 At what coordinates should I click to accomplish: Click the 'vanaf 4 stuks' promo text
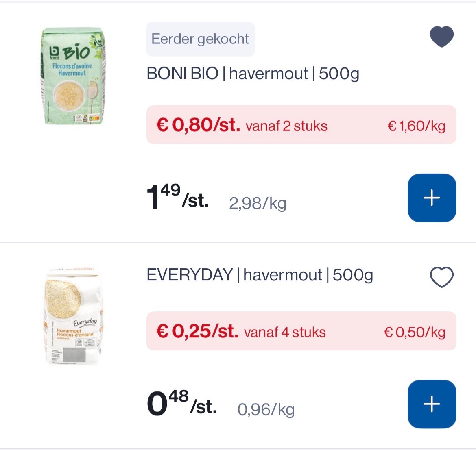tap(285, 333)
